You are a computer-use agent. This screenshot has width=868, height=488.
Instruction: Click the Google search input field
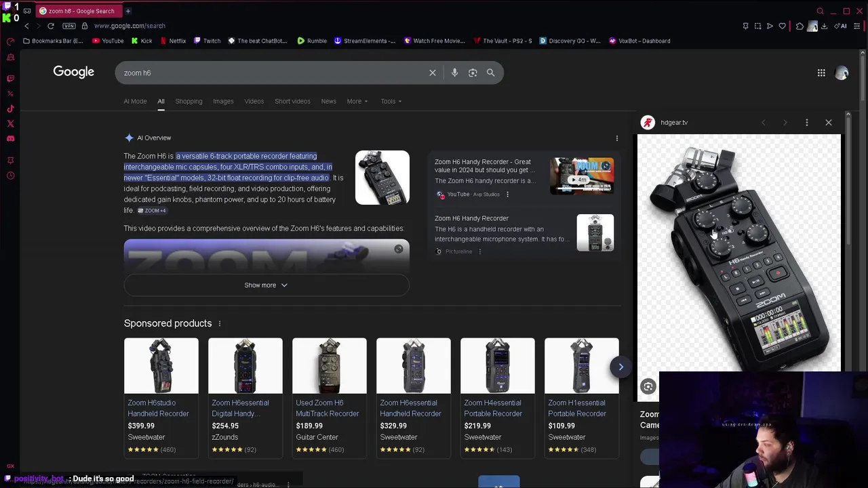coord(271,73)
